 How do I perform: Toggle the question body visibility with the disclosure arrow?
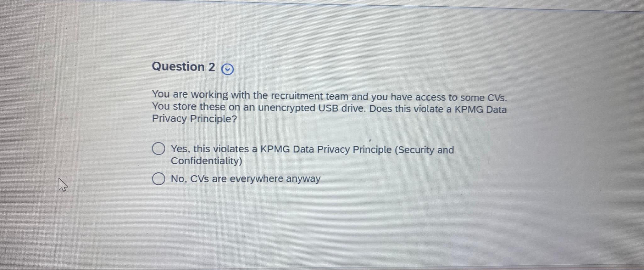pos(227,69)
